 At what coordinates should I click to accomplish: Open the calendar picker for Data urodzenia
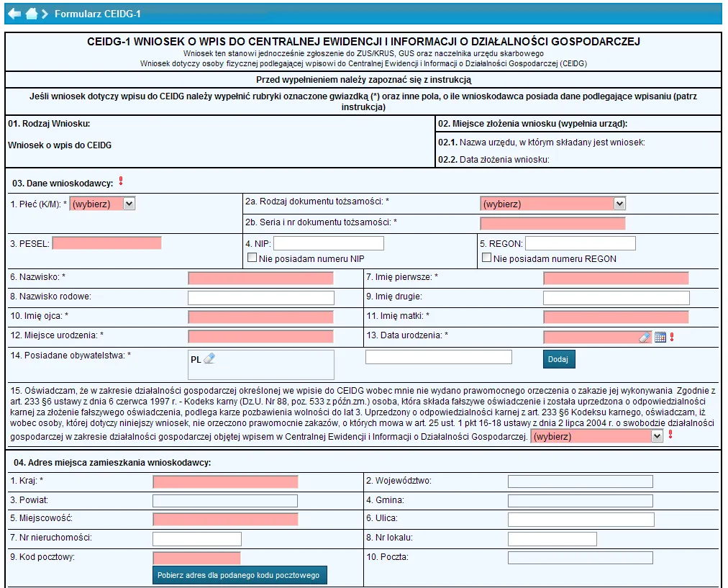pos(660,337)
